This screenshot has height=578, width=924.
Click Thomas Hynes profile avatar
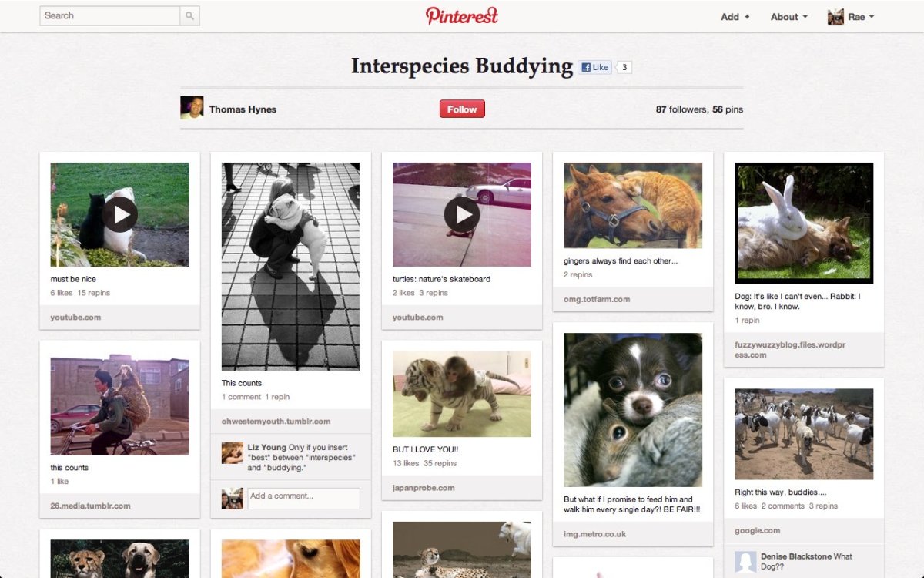[192, 109]
